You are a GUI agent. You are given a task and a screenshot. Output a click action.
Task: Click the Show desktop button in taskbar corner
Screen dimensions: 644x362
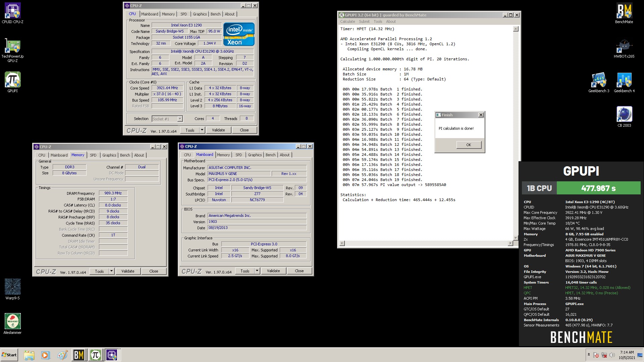coord(640,355)
